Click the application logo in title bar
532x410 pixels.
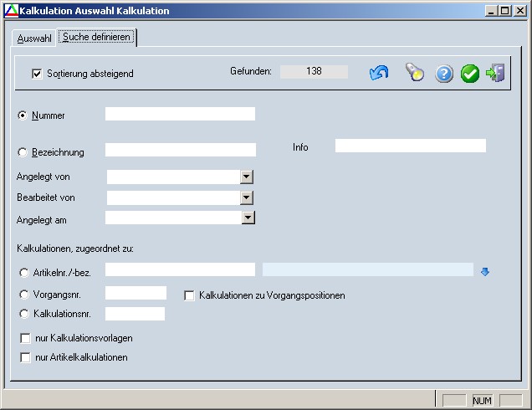pyautogui.click(x=9, y=11)
